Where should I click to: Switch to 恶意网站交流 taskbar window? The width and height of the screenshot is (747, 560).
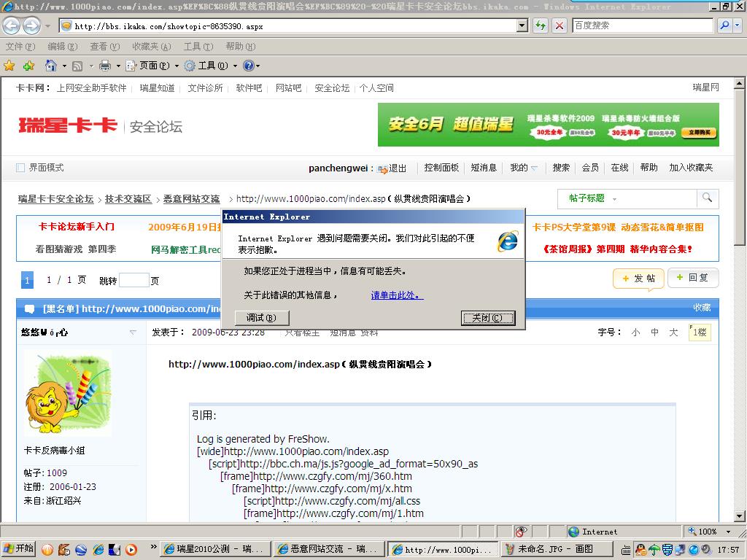[329, 549]
